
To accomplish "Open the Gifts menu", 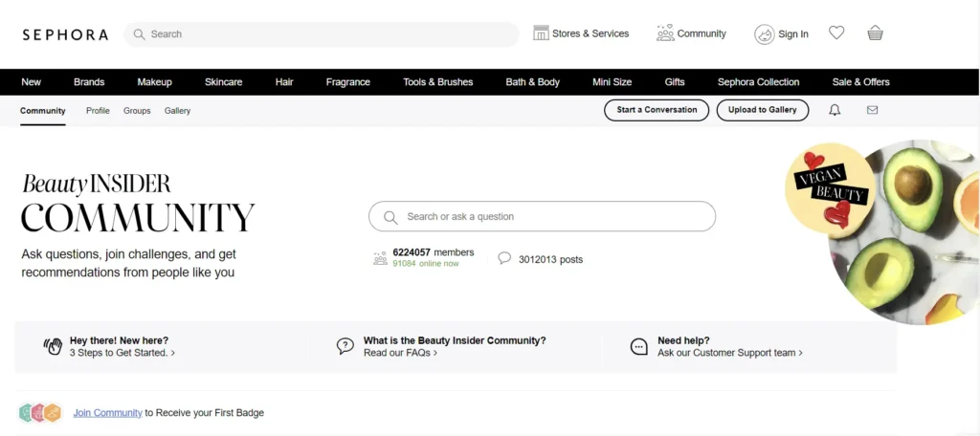I will (x=675, y=82).
